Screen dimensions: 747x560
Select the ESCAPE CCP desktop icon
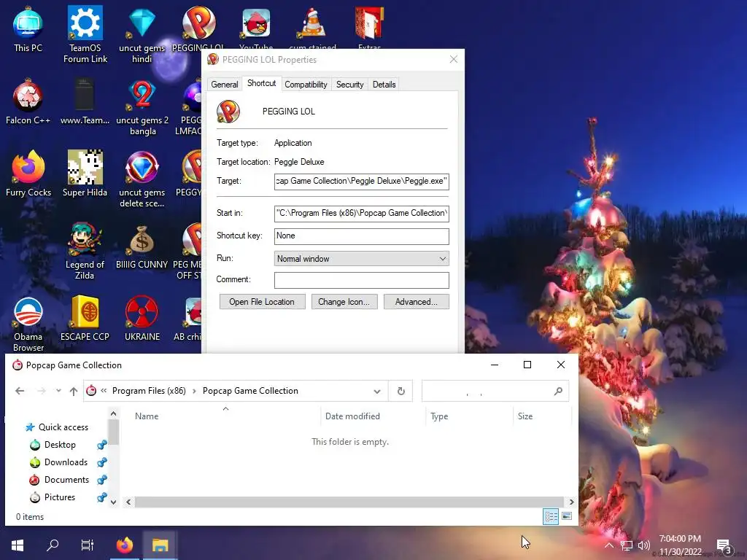pos(85,318)
